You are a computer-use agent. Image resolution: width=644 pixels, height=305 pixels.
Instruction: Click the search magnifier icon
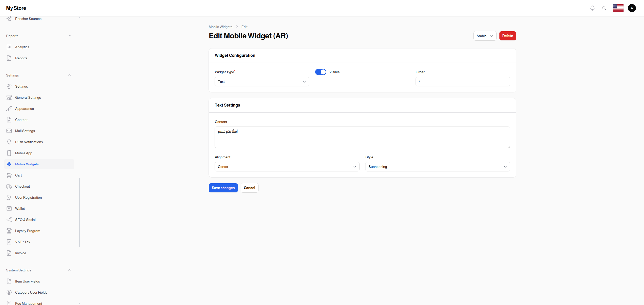coord(604,8)
